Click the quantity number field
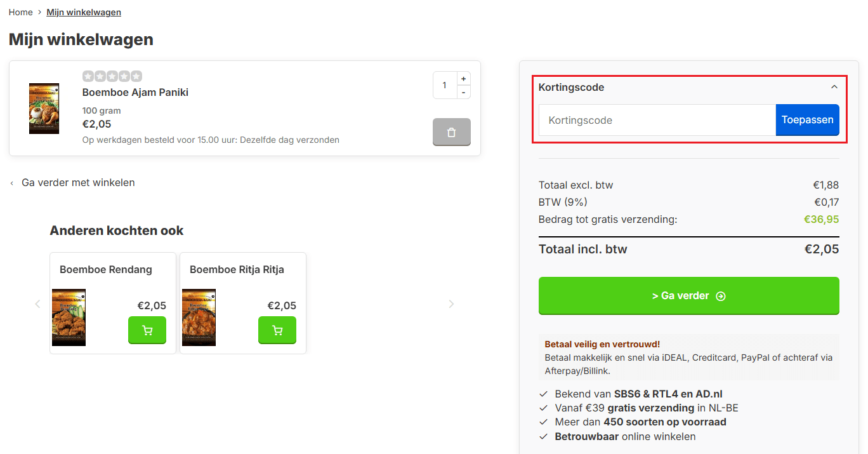 445,85
